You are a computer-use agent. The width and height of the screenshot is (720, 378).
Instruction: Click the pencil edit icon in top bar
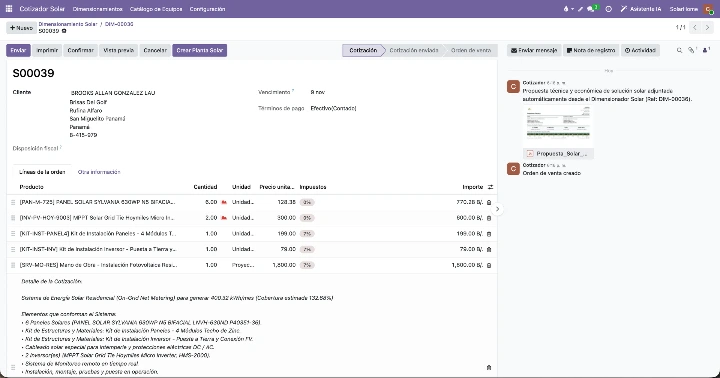pyautogui.click(x=580, y=9)
